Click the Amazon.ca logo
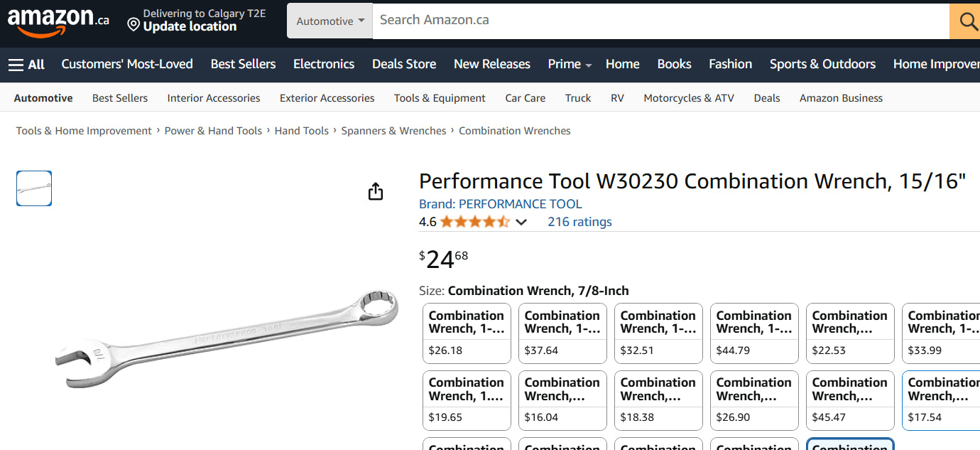The width and height of the screenshot is (980, 450). point(58,21)
